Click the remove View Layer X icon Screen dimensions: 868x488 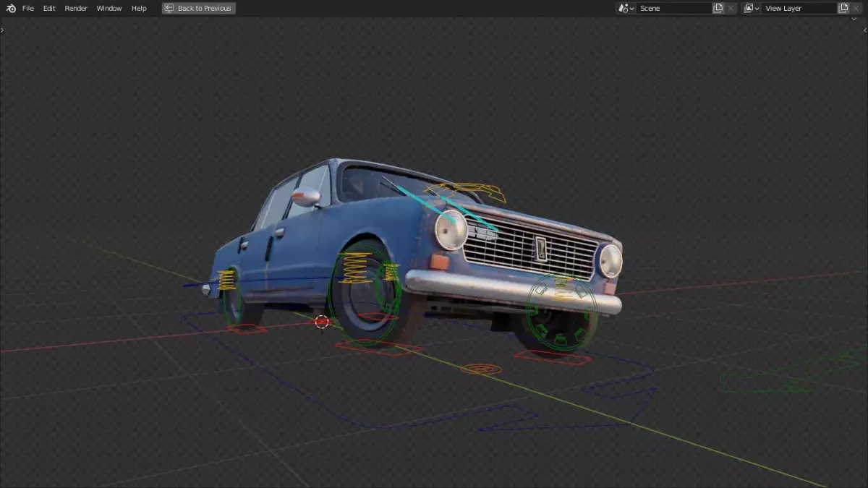click(x=856, y=8)
